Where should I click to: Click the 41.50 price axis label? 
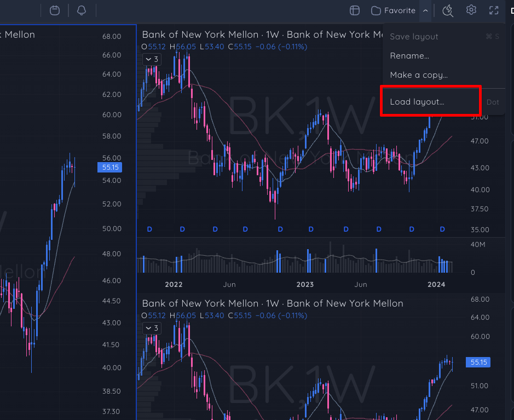click(111, 345)
